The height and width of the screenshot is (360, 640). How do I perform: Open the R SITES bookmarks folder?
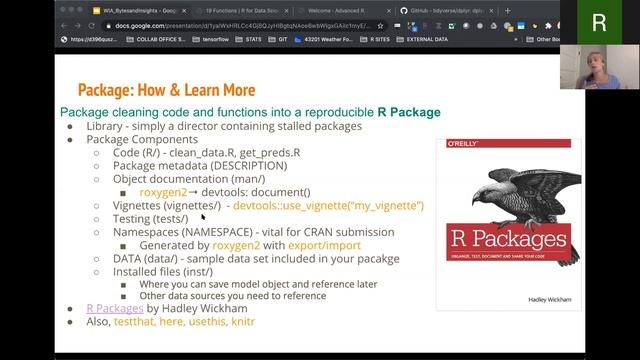click(x=375, y=40)
